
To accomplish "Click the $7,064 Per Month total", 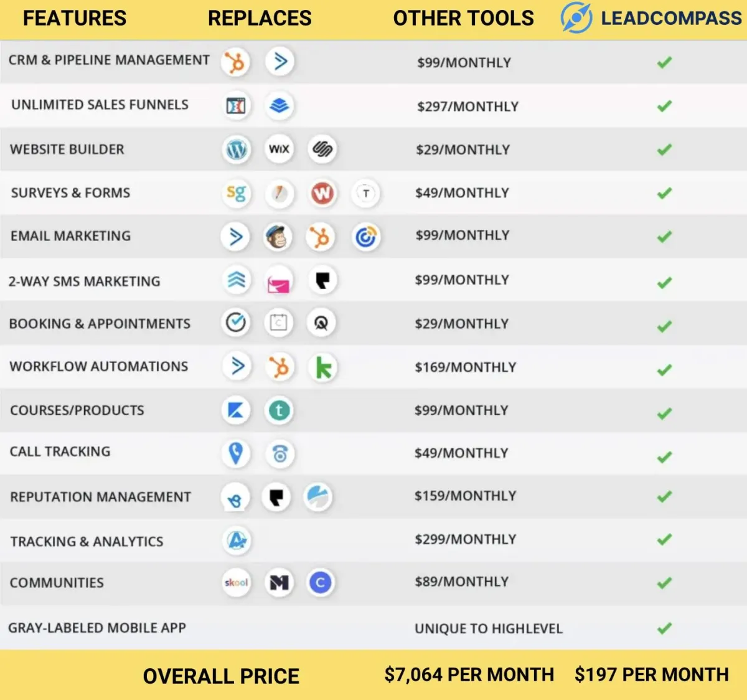I will coord(469,674).
